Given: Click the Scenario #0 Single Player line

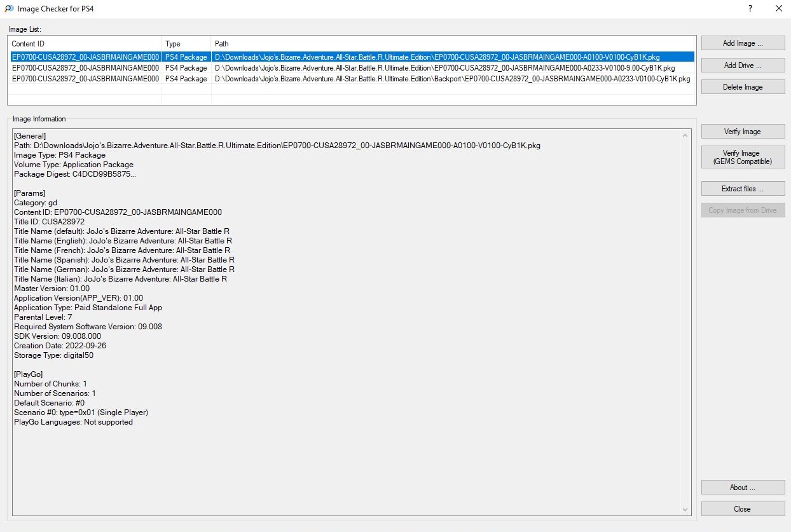Looking at the screenshot, I should coord(81,413).
